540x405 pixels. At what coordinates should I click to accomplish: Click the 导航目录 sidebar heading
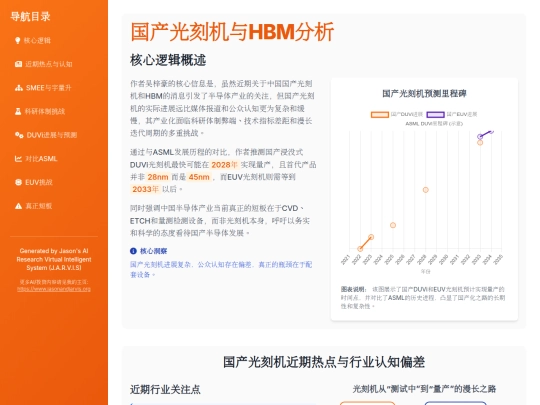click(x=30, y=17)
